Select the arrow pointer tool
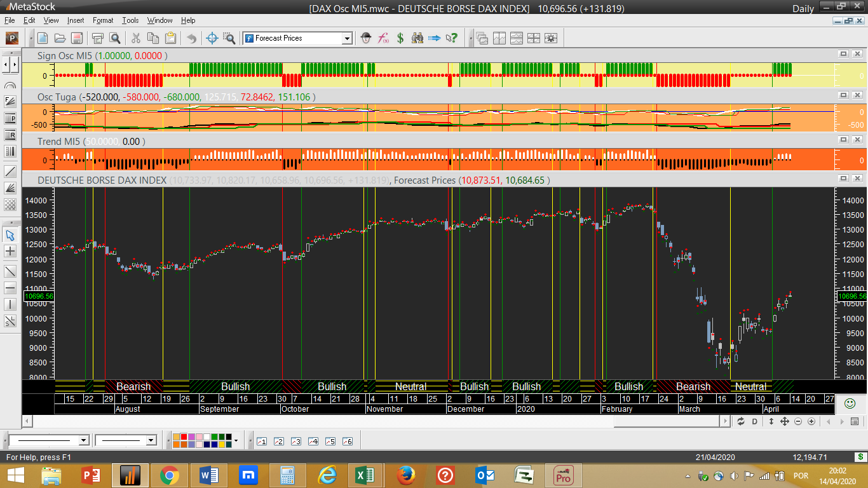Viewport: 868px width, 488px height. coord(10,235)
